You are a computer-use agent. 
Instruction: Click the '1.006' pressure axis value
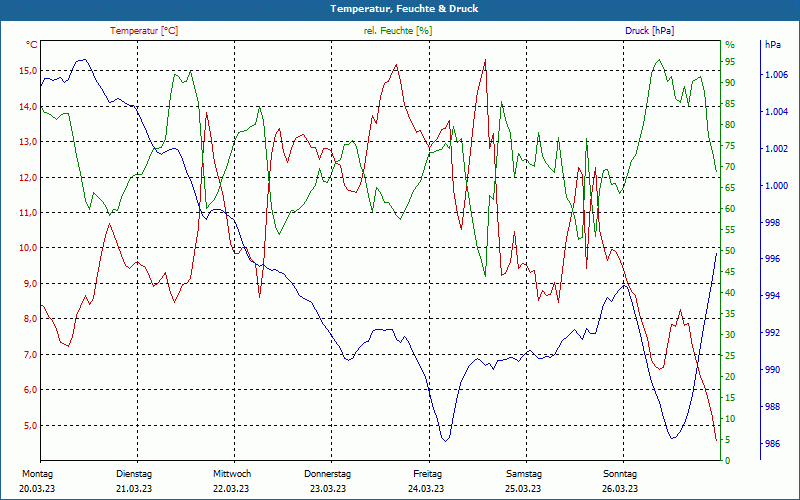(x=776, y=75)
